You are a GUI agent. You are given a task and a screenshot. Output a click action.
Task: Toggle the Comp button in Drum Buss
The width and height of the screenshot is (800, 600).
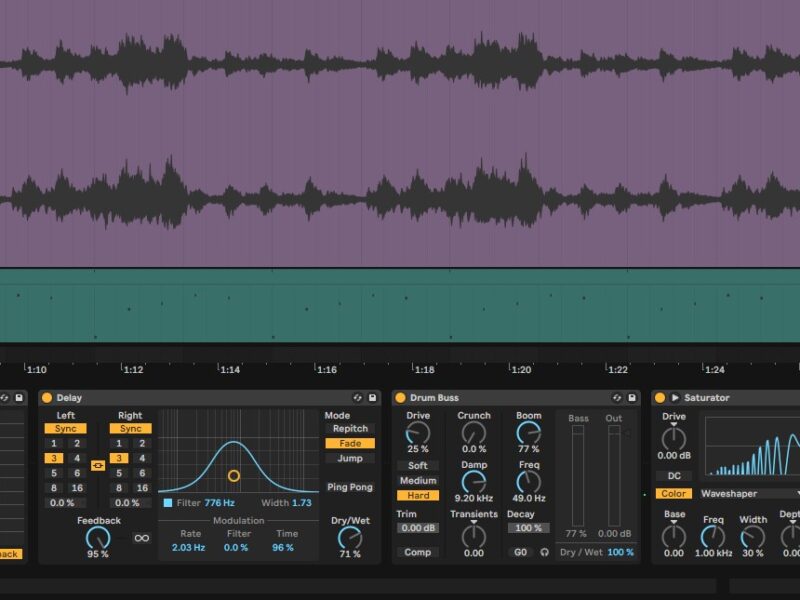(418, 552)
